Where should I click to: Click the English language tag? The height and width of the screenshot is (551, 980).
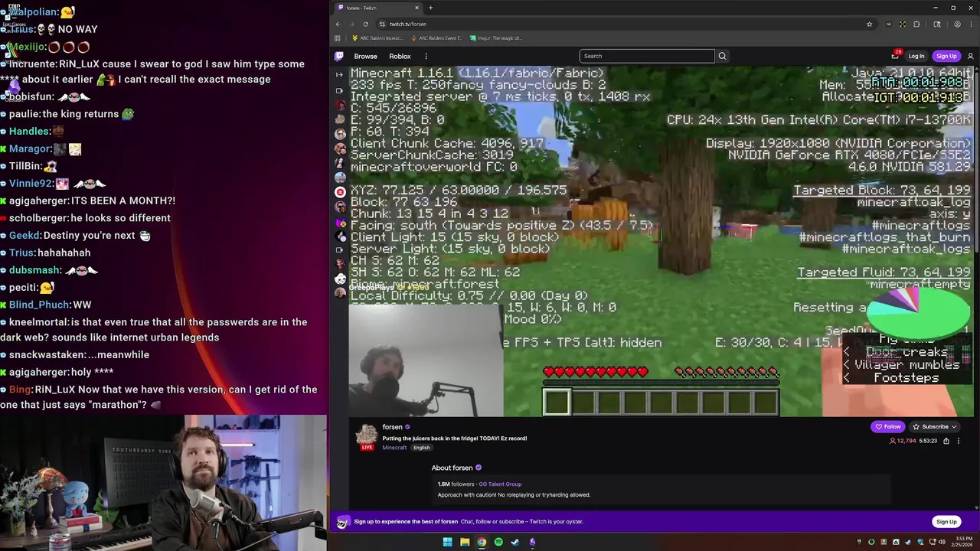pyautogui.click(x=421, y=448)
